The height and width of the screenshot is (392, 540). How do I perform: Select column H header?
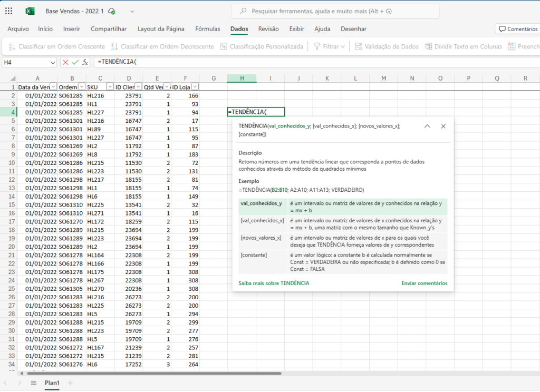[x=242, y=78]
